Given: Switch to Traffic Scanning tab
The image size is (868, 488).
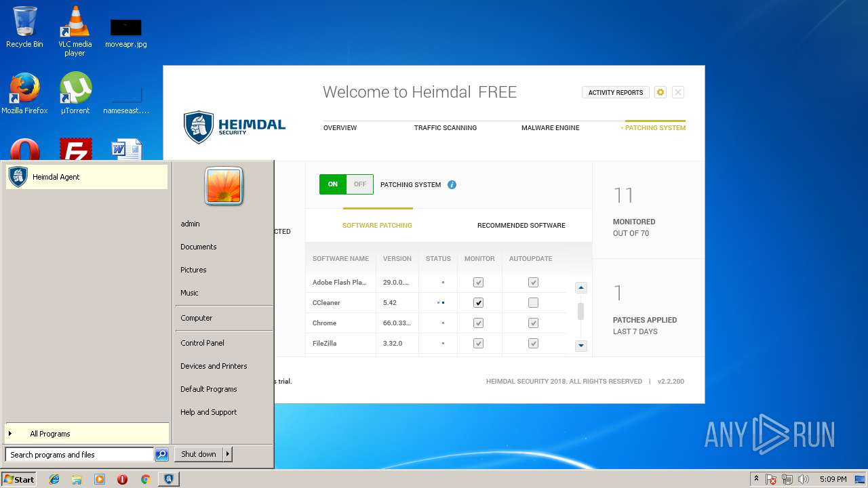Looking at the screenshot, I should [x=446, y=127].
